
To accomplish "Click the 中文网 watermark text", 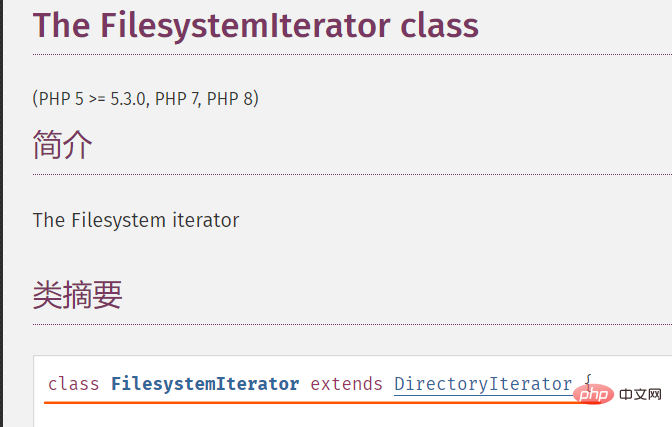I will tap(640, 394).
